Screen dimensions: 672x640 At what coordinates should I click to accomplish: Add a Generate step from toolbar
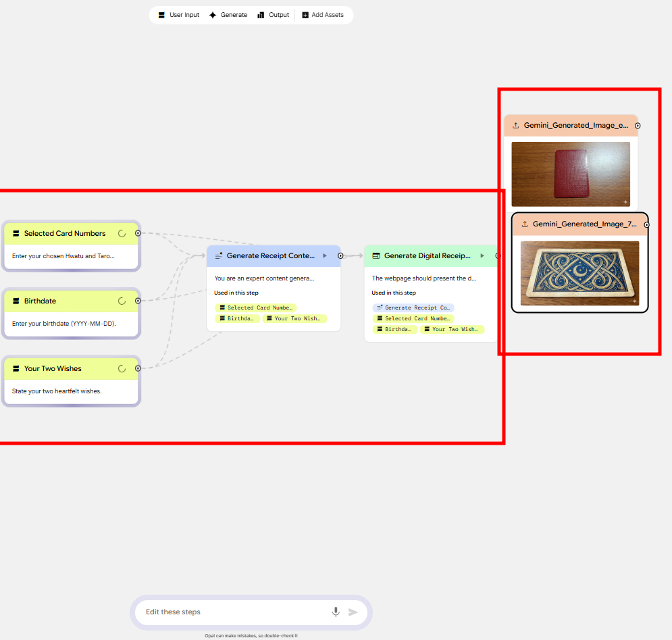[228, 15]
